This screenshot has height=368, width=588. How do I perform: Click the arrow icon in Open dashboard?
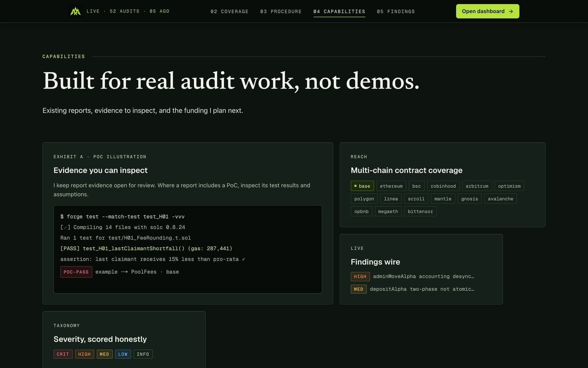pos(511,11)
